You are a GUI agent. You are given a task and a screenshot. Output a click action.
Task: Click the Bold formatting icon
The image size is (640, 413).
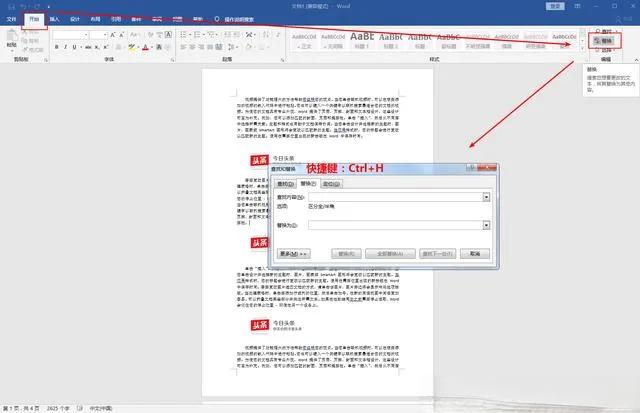click(x=57, y=47)
